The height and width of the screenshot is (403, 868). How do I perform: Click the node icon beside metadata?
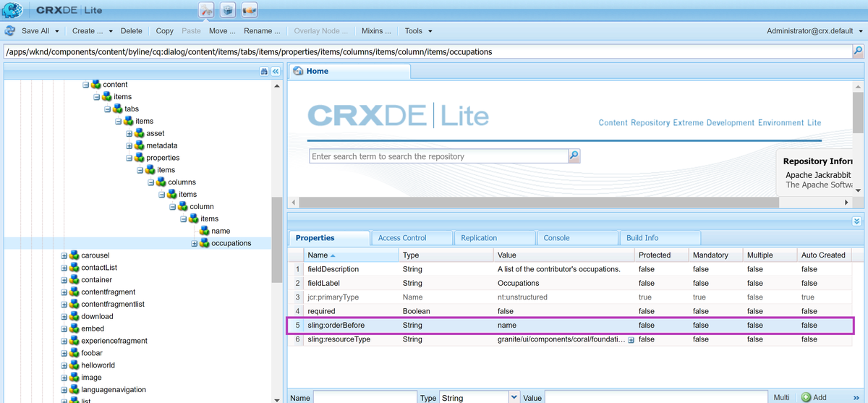point(140,145)
